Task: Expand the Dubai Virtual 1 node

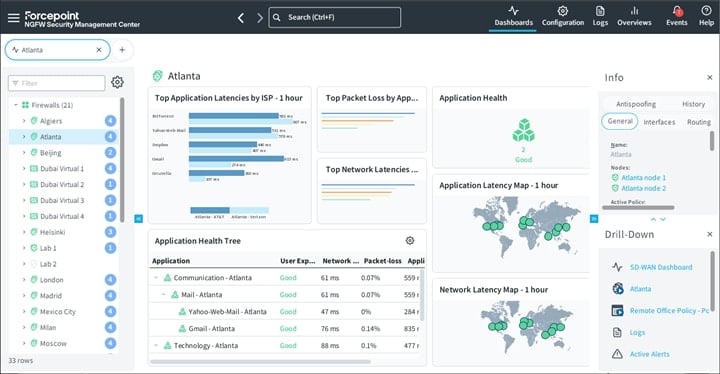Action: 24,169
